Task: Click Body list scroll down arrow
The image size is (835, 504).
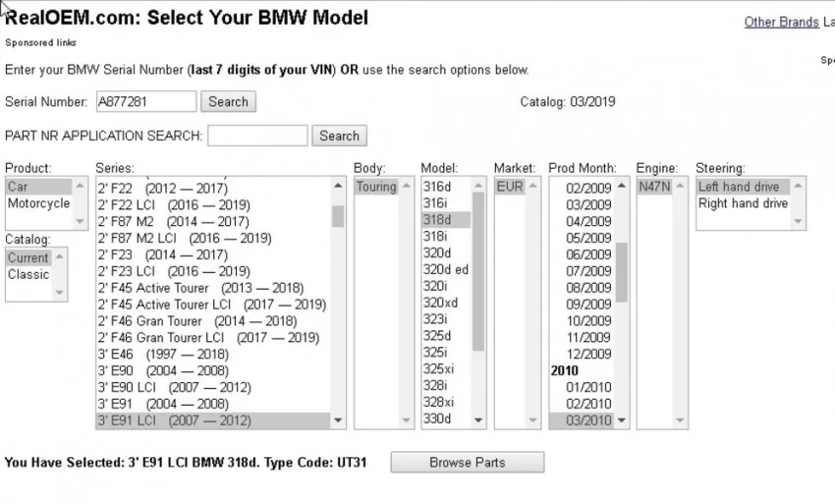Action: click(x=407, y=420)
